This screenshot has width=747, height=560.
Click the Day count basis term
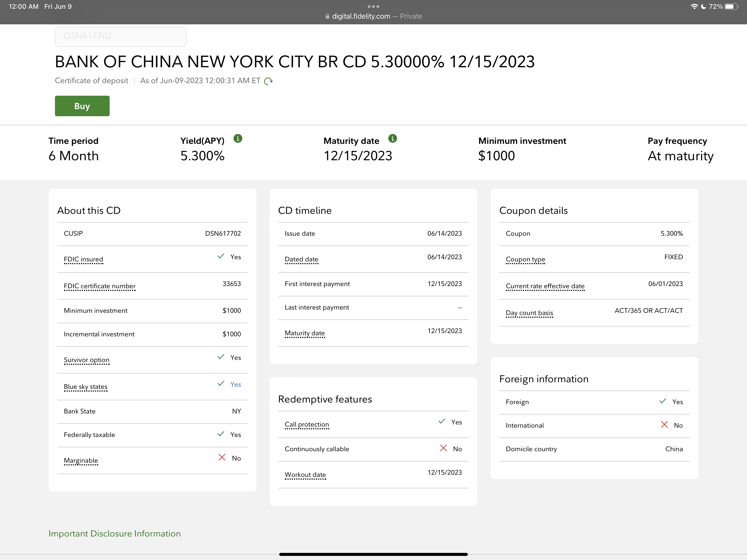tap(529, 313)
